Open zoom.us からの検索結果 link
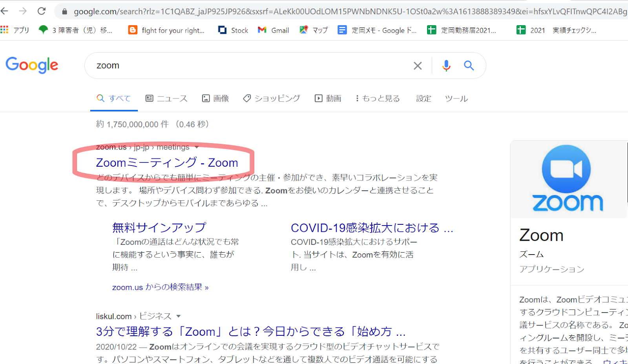 coord(160,287)
